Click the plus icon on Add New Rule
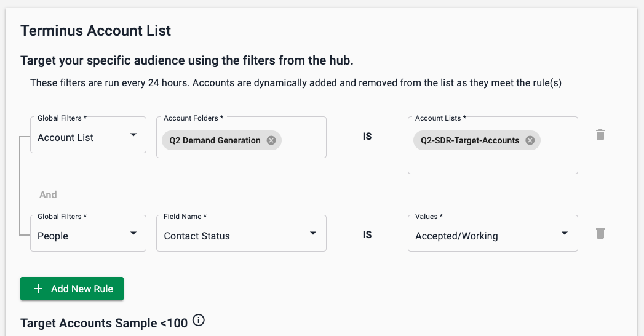Viewport: 644px width, 336px height. pyautogui.click(x=38, y=289)
